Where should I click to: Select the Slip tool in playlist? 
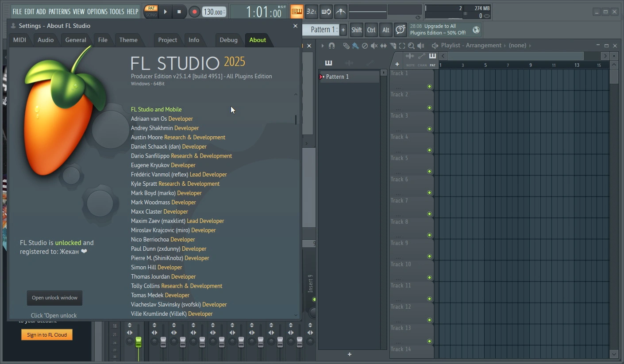pyautogui.click(x=383, y=46)
